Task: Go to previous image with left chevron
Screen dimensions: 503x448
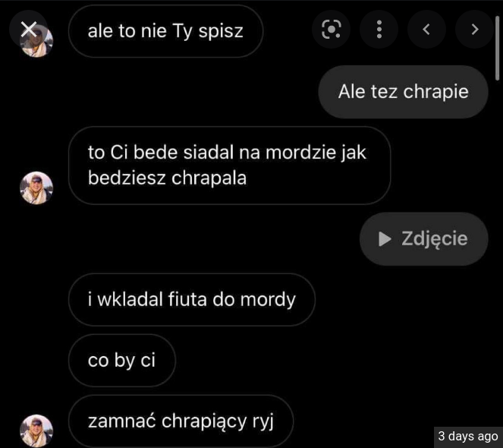Action: tap(426, 29)
